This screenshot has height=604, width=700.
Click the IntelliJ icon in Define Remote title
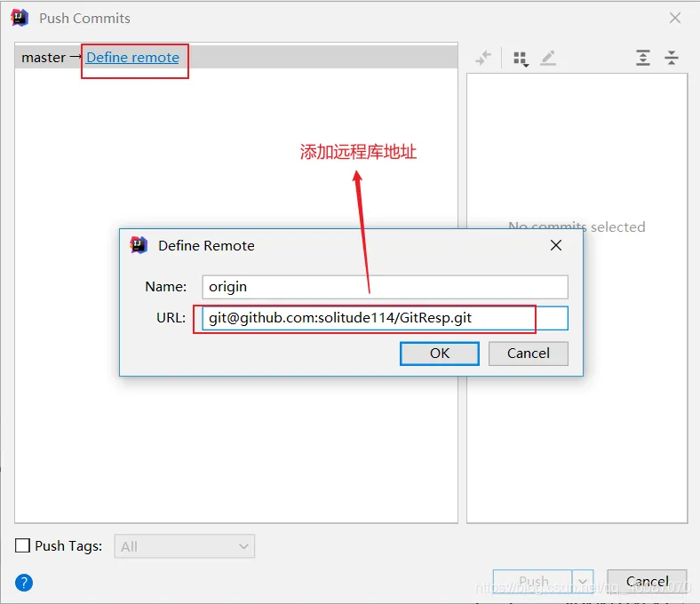(x=139, y=245)
